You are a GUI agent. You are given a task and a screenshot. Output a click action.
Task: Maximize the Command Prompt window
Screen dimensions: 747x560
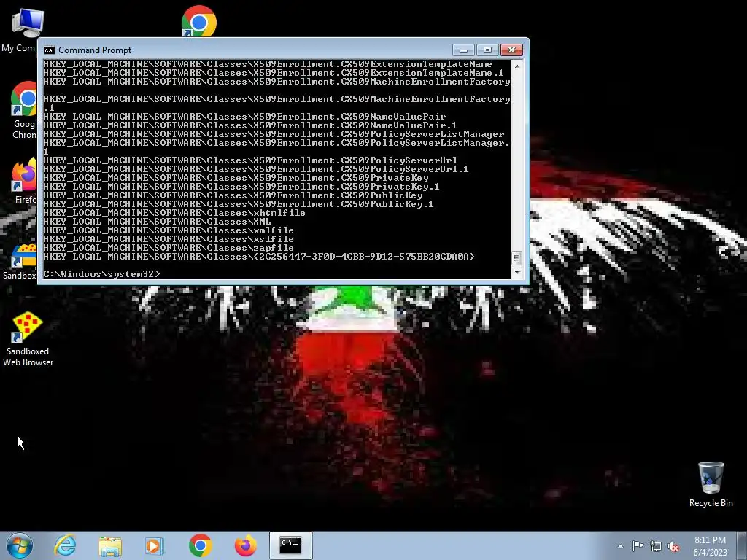pyautogui.click(x=487, y=50)
